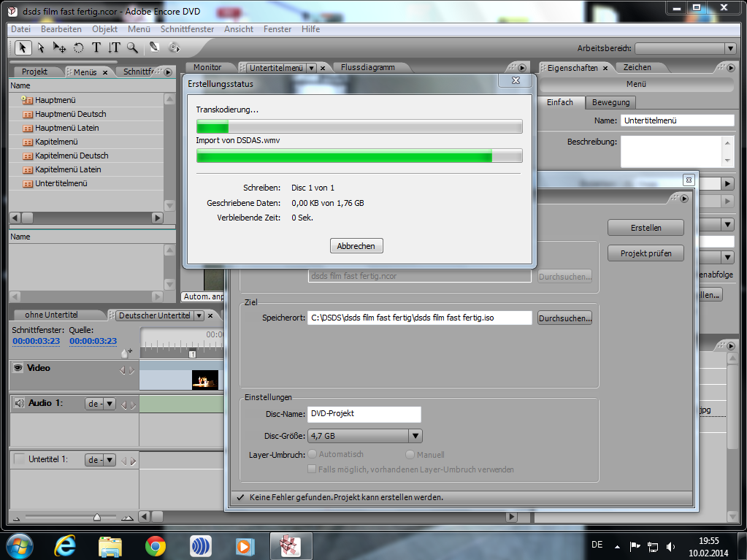Toggle Untertitel 1 track checkbox
Viewport: 747px width, 560px height.
[19, 459]
